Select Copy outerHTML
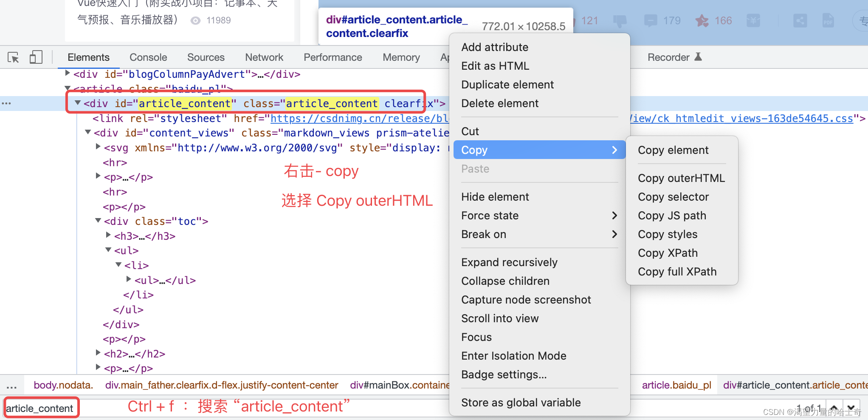The image size is (868, 420). (682, 178)
